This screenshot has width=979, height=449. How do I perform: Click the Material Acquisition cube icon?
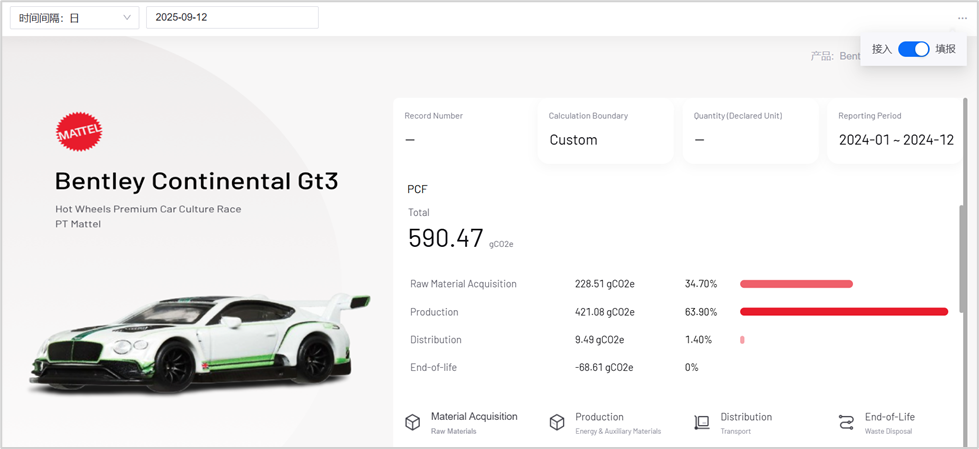[x=412, y=423]
